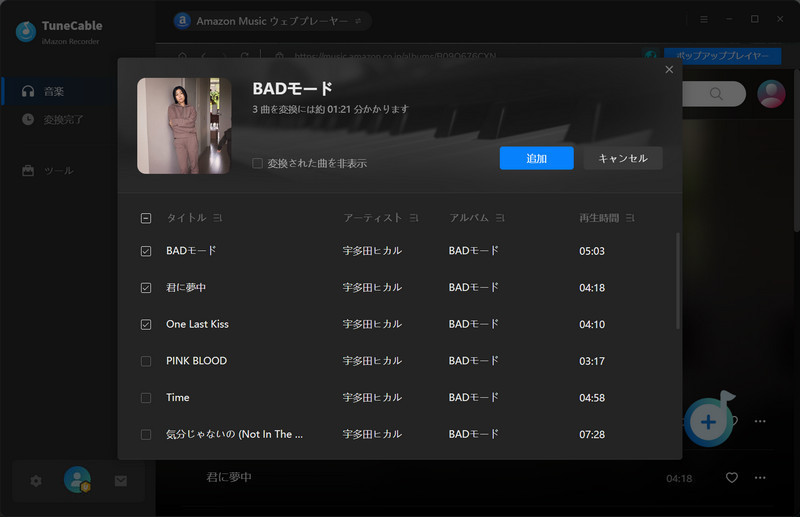The image size is (800, 517).
Task: Open the ツール sidebar tab
Action: [x=60, y=170]
